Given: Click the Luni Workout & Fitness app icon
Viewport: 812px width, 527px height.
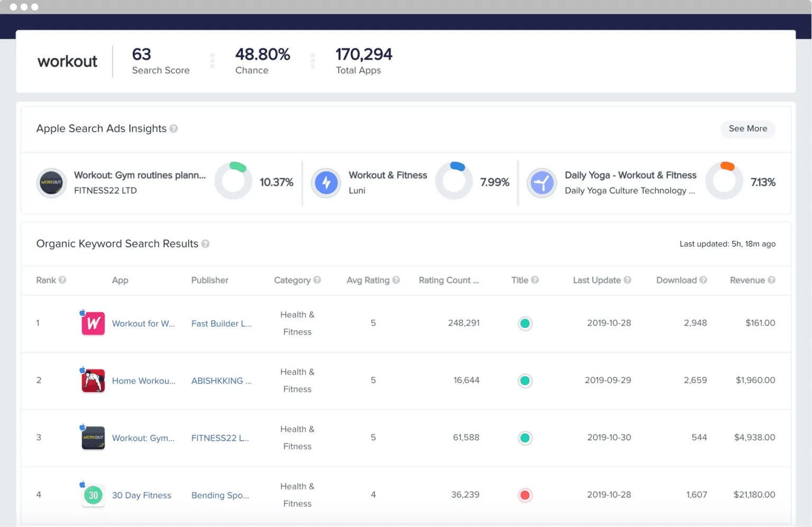Looking at the screenshot, I should click(326, 183).
